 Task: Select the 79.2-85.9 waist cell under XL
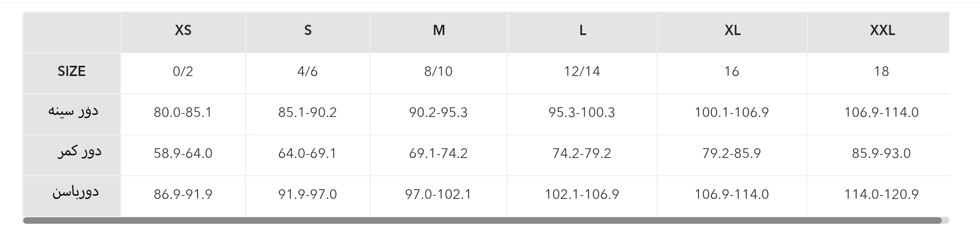pos(731,154)
